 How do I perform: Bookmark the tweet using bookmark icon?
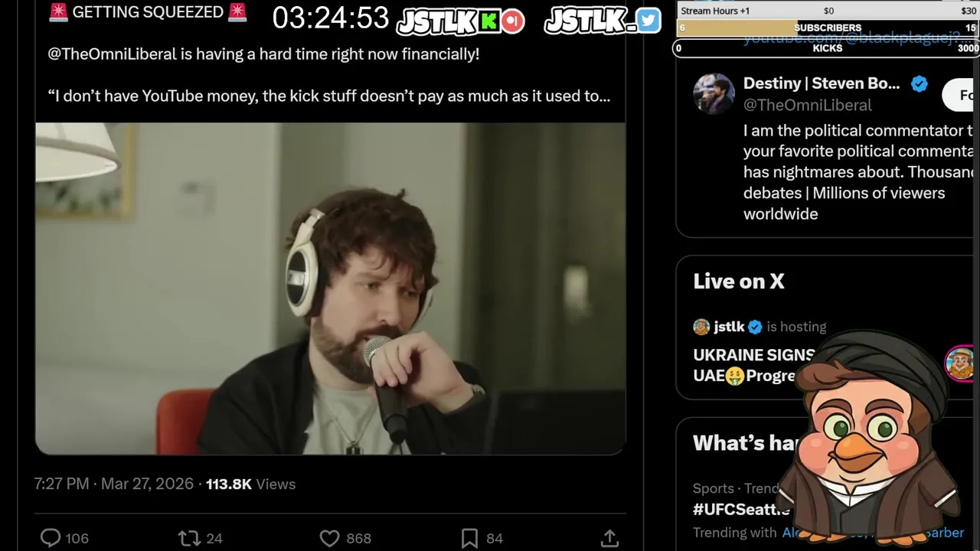(470, 538)
